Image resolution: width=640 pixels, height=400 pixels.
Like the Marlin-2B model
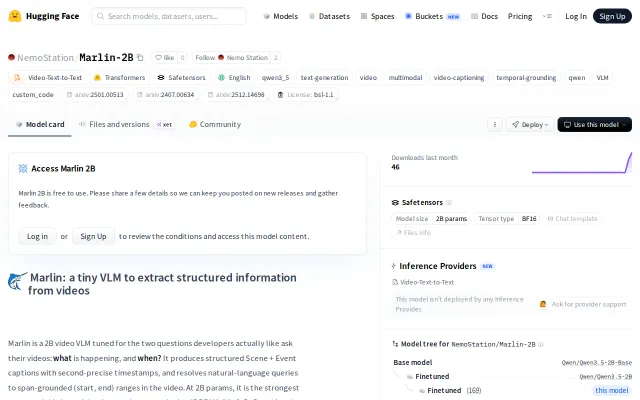(x=165, y=58)
